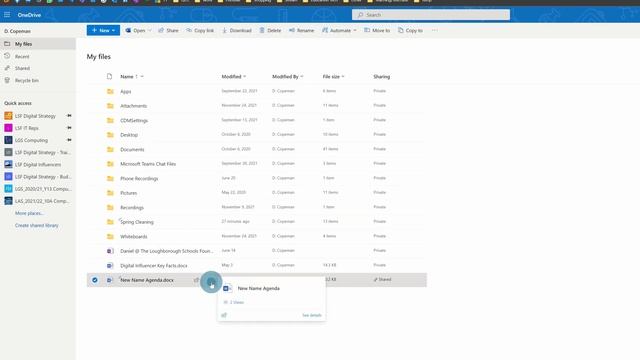
Task: Open the Recordings folder
Action: (132, 207)
